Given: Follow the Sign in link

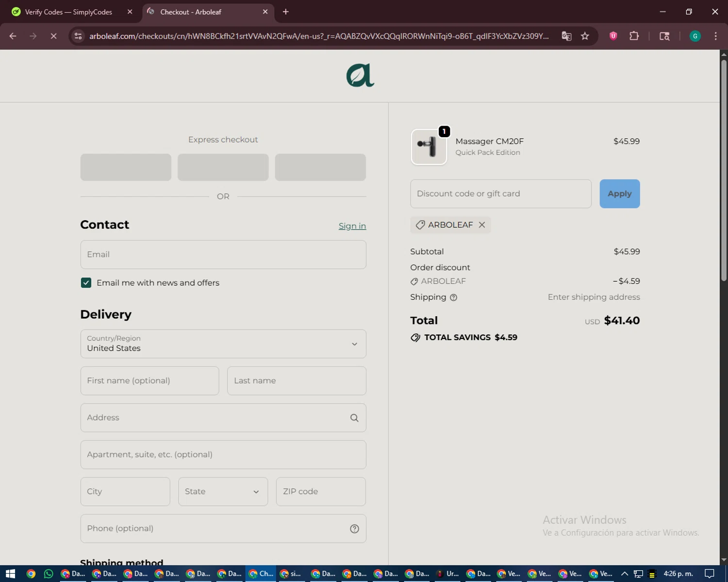Looking at the screenshot, I should pos(352,226).
